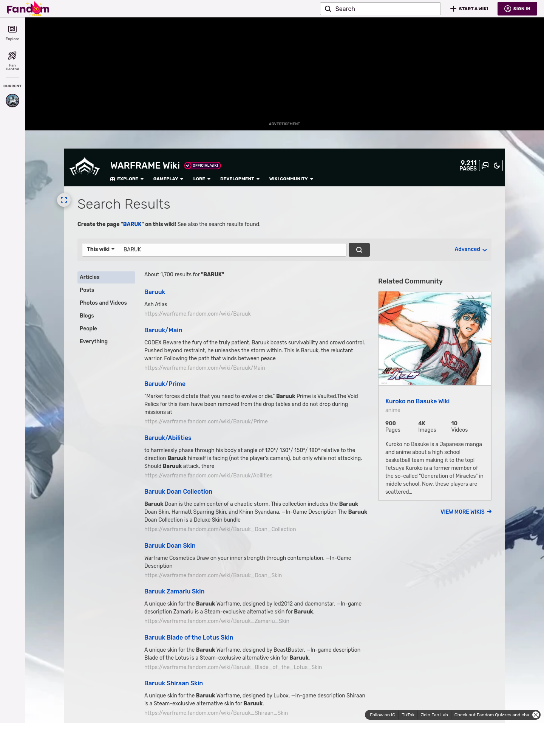
Task: Click the global Search field
Action: click(x=380, y=9)
